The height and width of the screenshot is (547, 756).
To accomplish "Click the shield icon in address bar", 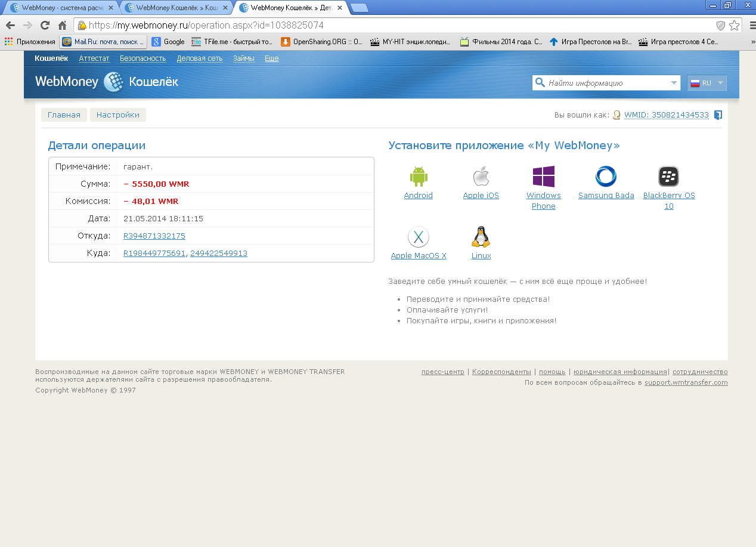I will point(720,26).
